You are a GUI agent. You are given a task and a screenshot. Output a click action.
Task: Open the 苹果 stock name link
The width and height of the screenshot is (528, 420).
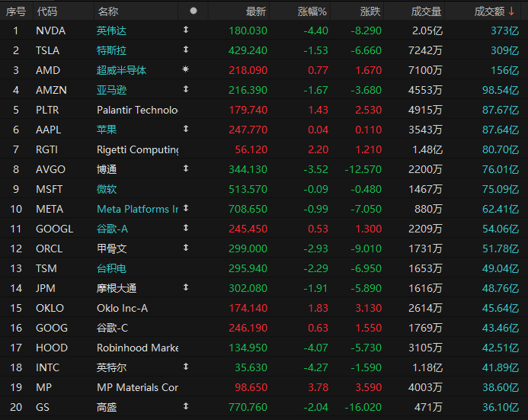pyautogui.click(x=107, y=130)
